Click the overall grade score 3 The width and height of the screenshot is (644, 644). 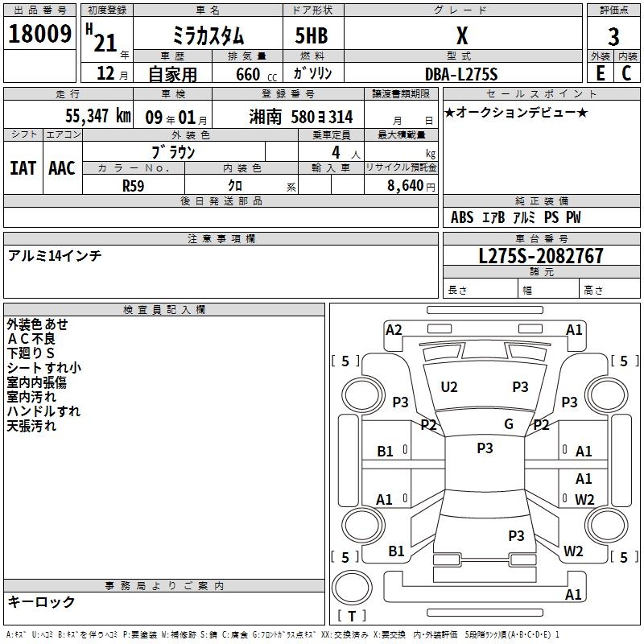coord(613,36)
